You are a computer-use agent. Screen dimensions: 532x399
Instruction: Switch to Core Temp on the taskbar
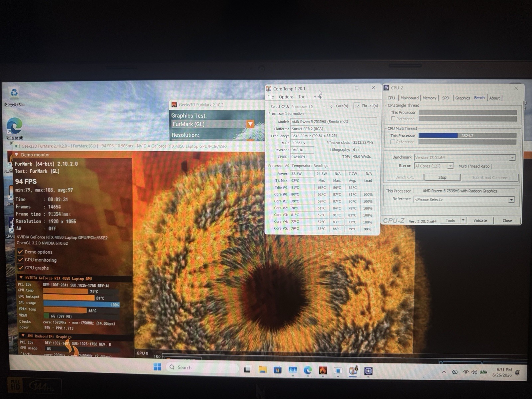coord(353,370)
